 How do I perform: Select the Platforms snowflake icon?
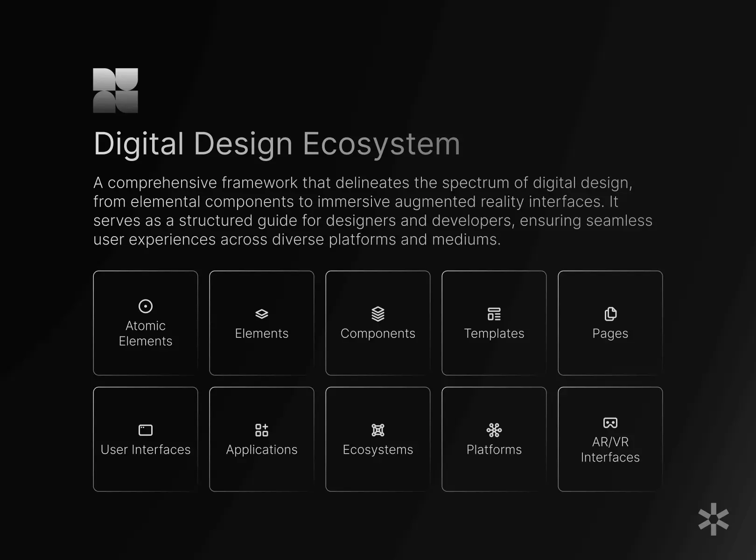click(494, 430)
